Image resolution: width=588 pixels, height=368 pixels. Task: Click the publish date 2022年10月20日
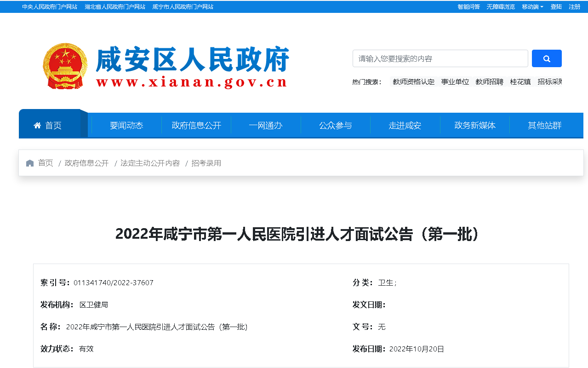point(417,349)
